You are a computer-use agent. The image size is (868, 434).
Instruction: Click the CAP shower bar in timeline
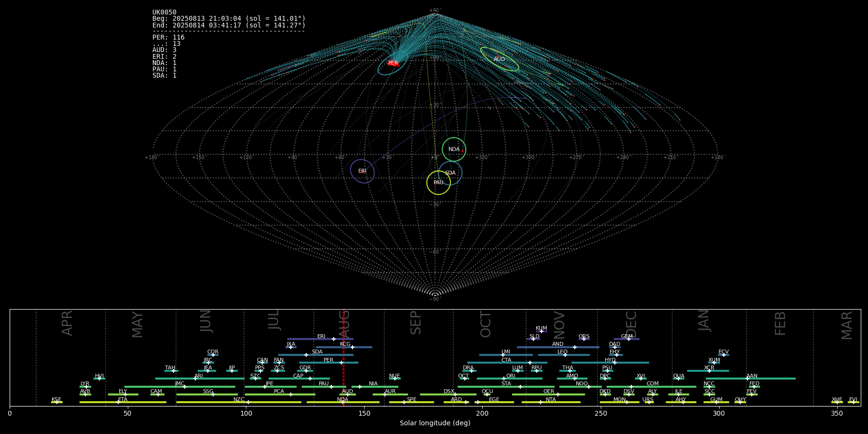[x=299, y=379]
